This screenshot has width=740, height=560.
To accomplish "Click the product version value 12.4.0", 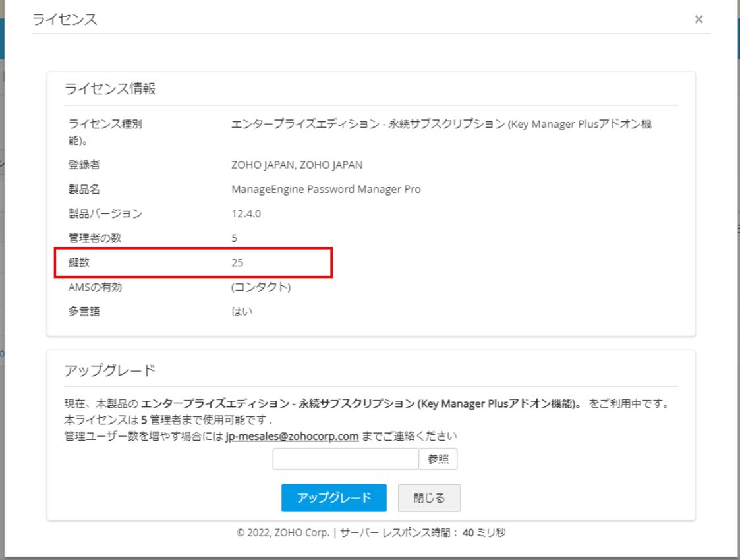I will pyautogui.click(x=246, y=213).
